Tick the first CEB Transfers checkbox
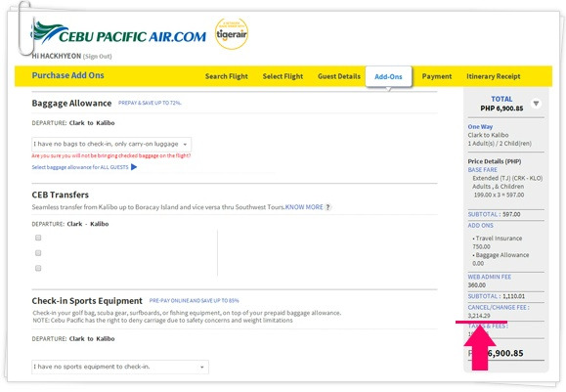566x392 pixels. (38, 238)
